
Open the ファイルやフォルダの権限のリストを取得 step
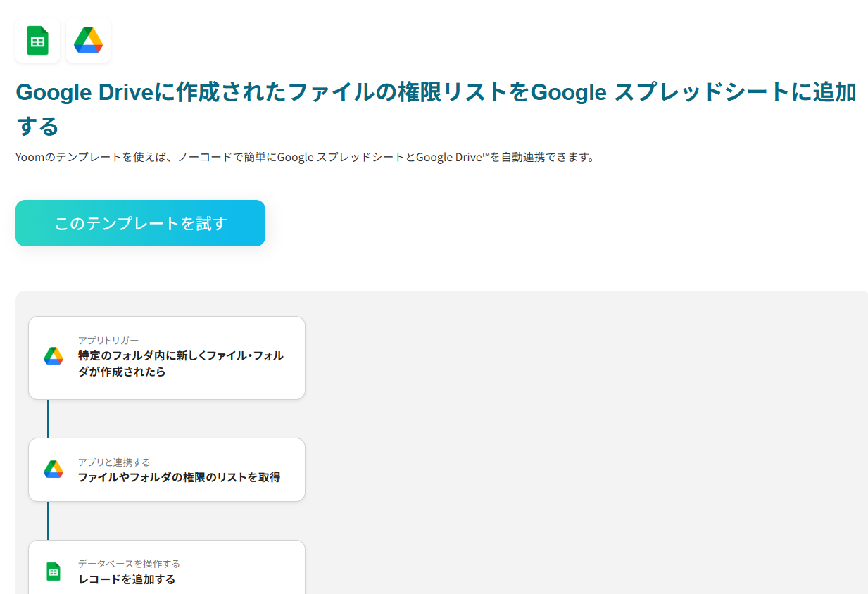pos(167,469)
